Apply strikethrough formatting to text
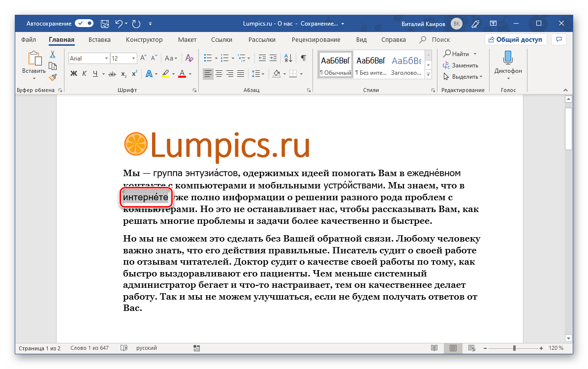 point(112,74)
